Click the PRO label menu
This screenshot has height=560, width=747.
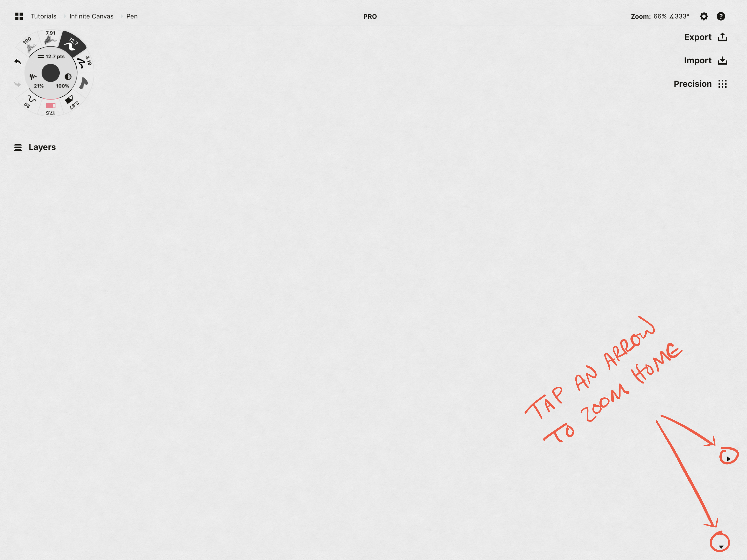(x=371, y=16)
